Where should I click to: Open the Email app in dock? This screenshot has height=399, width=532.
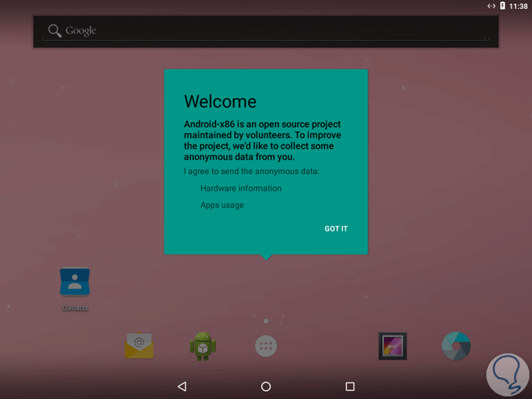(x=139, y=346)
